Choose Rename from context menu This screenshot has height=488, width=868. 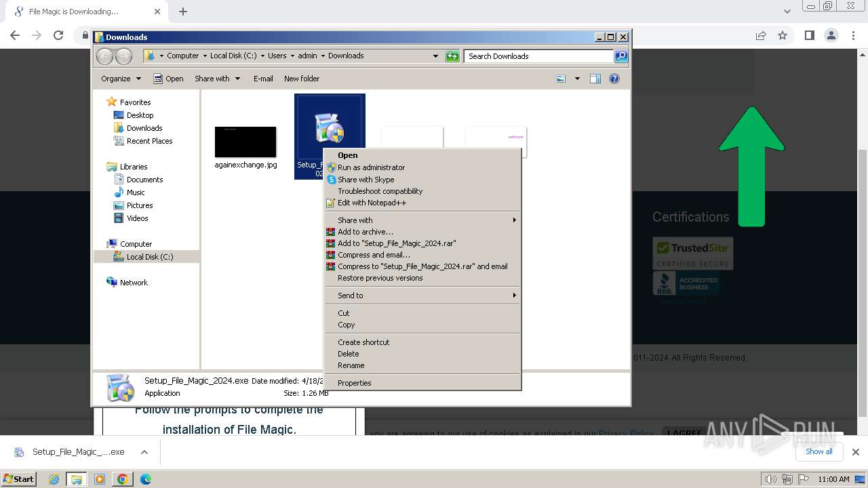(351, 365)
